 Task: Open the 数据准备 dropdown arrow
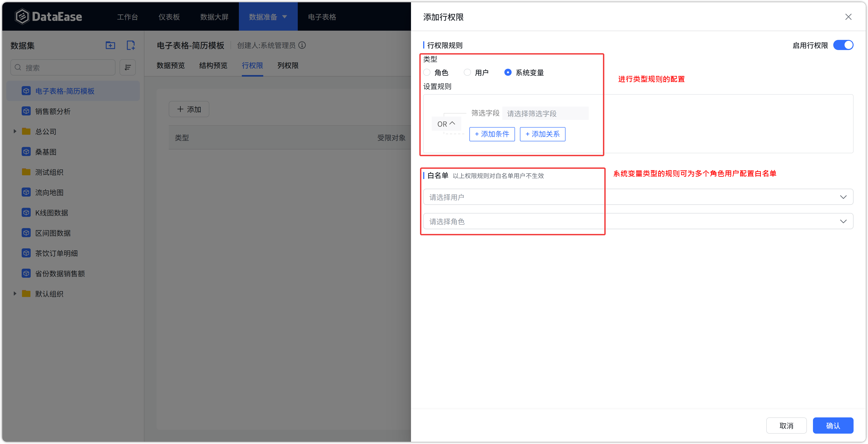(x=285, y=16)
